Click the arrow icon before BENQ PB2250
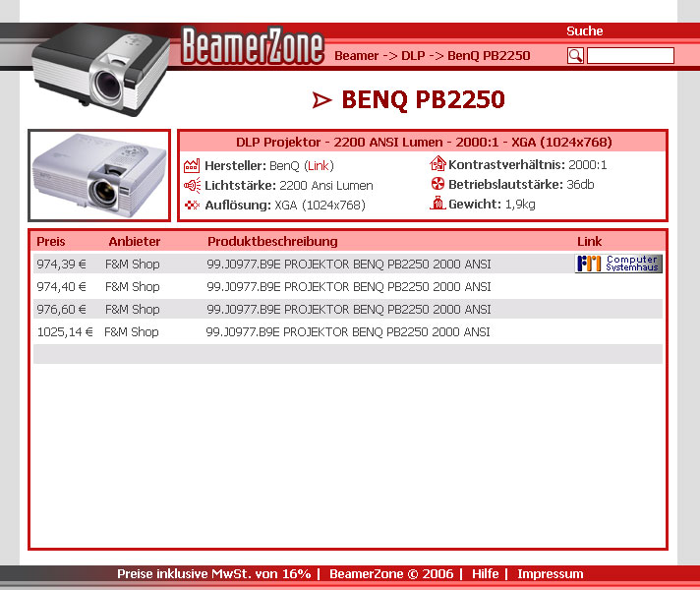The height and width of the screenshot is (590, 700). (321, 100)
